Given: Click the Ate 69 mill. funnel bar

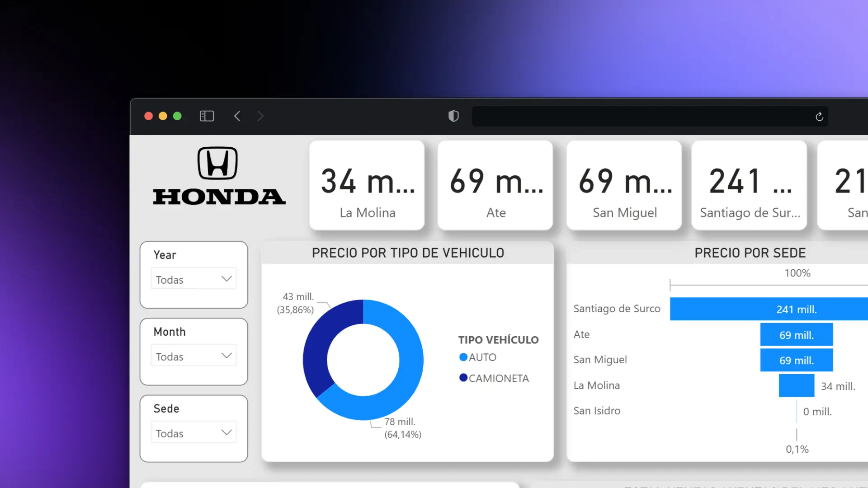Looking at the screenshot, I should [797, 335].
